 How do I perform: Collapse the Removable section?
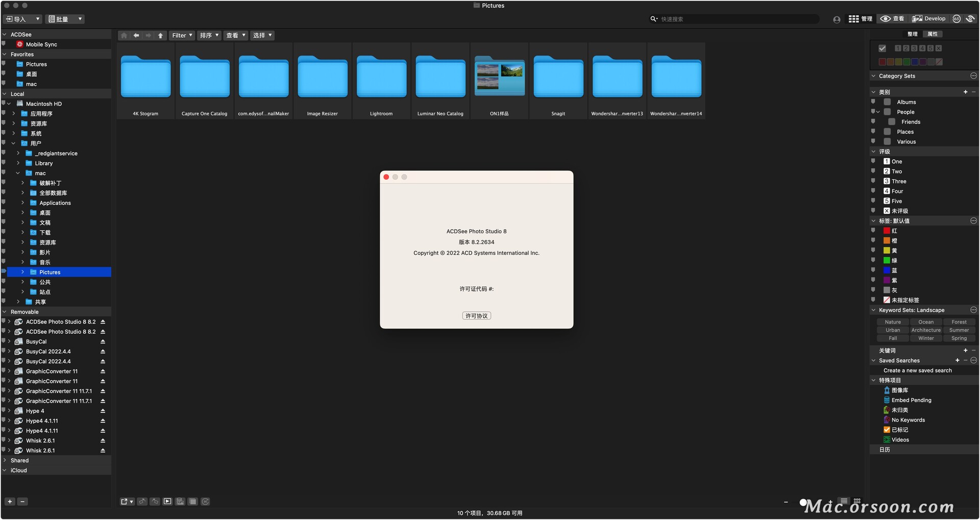pos(5,312)
